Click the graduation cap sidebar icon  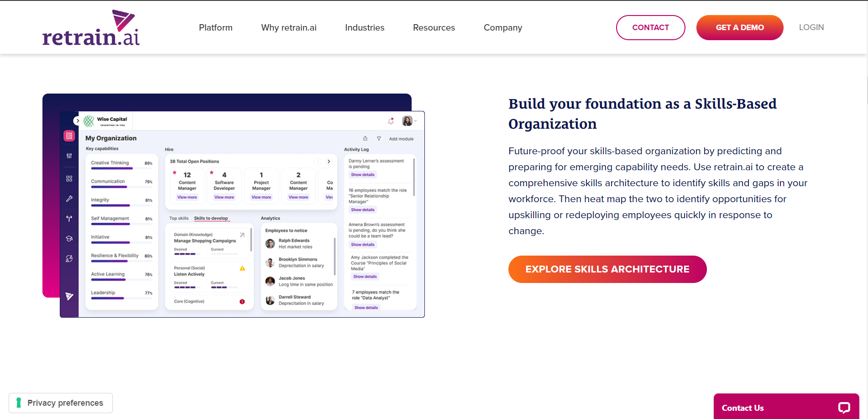(69, 239)
